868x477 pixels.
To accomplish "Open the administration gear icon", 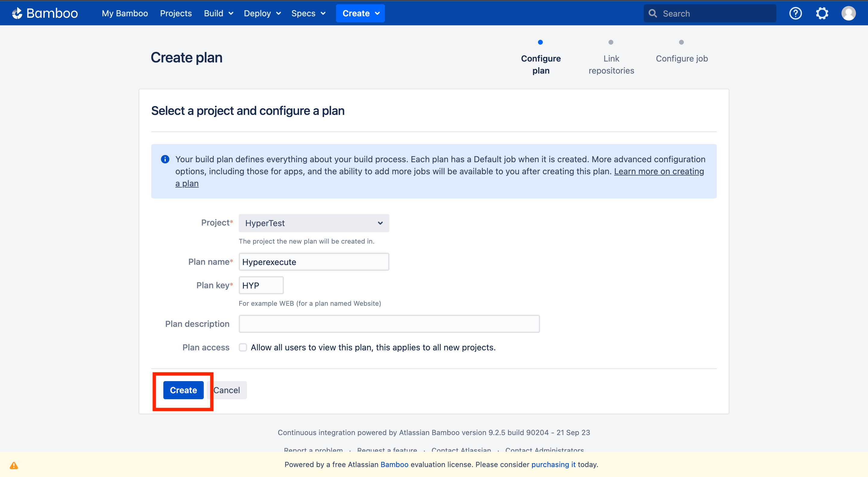I will coord(822,14).
